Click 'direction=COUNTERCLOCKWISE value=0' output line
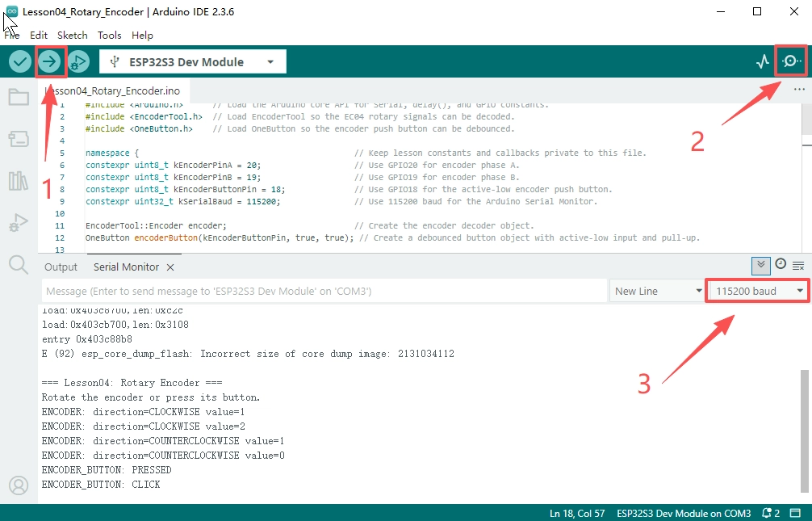812x521 pixels. pos(163,455)
